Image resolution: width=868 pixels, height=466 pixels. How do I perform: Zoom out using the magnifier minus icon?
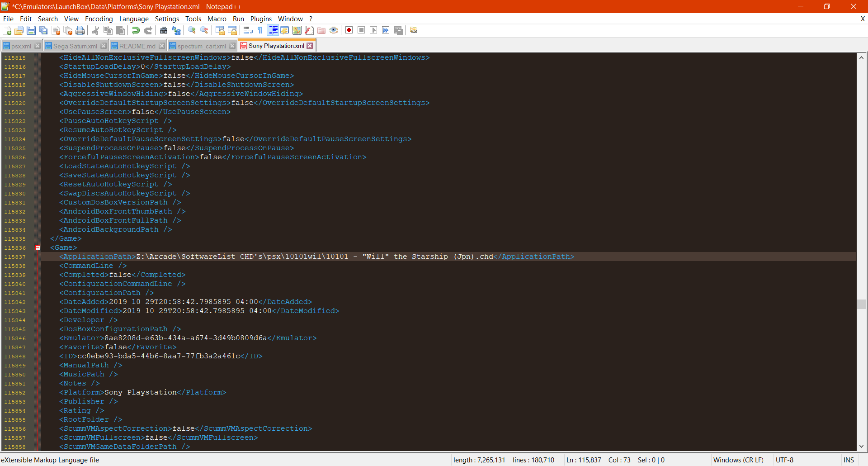(x=204, y=30)
